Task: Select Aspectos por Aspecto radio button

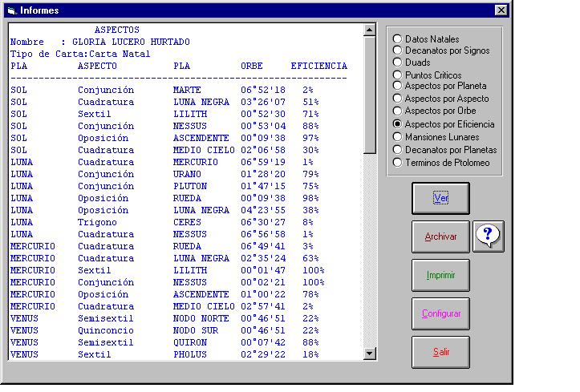Action: tap(397, 99)
